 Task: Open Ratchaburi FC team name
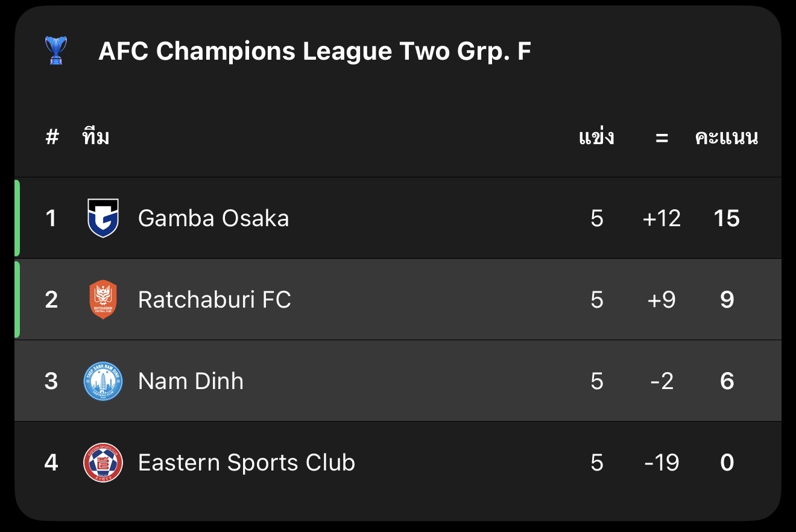(214, 300)
